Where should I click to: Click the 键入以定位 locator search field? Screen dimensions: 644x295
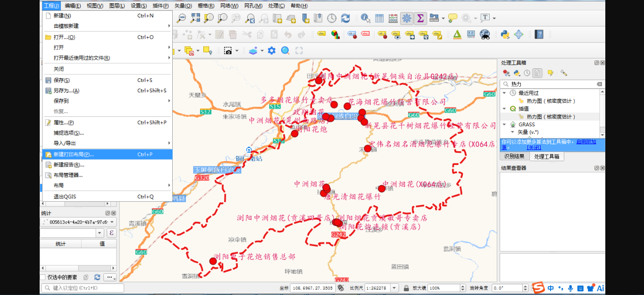click(x=83, y=288)
